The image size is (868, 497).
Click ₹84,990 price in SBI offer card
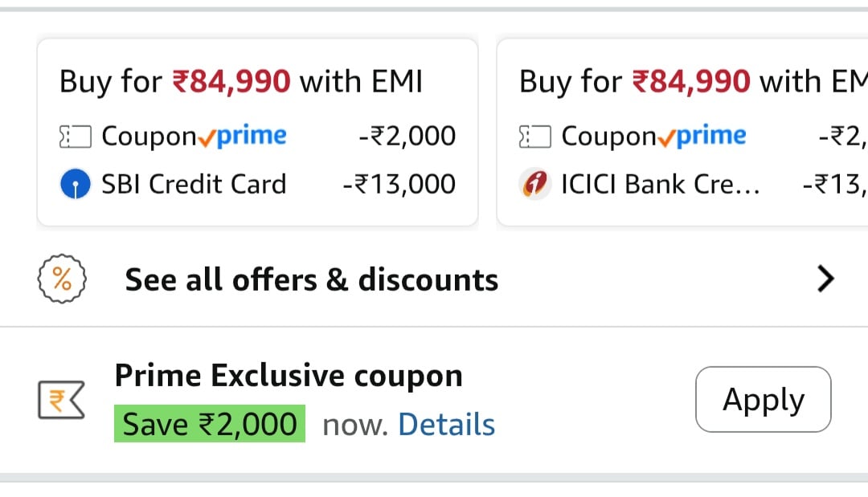click(231, 81)
